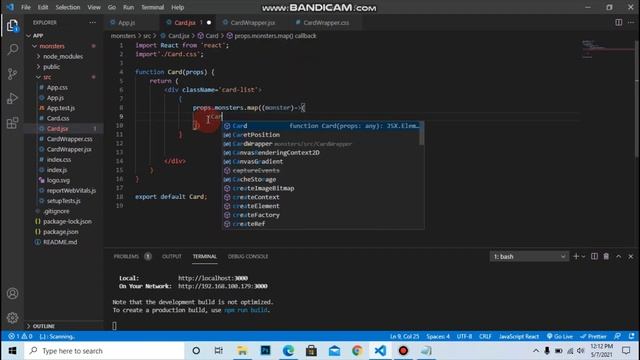Open editor more actions ellipsis
This screenshot has width=640, height=360.
pyautogui.click(x=631, y=22)
